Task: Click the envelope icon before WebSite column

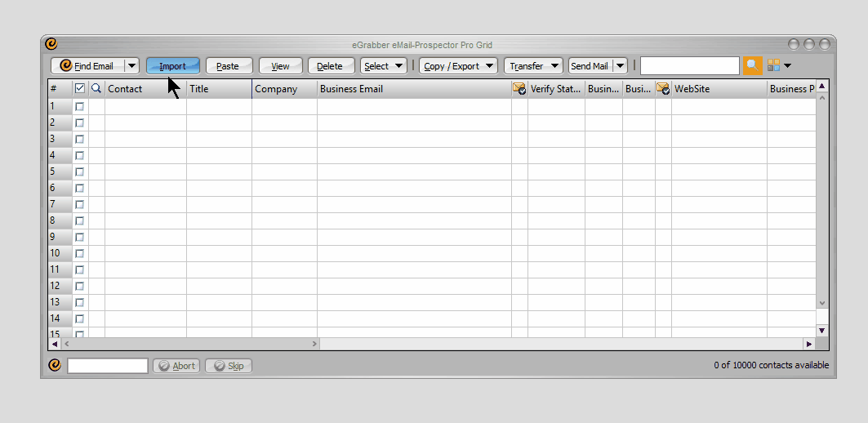Action: pos(663,89)
